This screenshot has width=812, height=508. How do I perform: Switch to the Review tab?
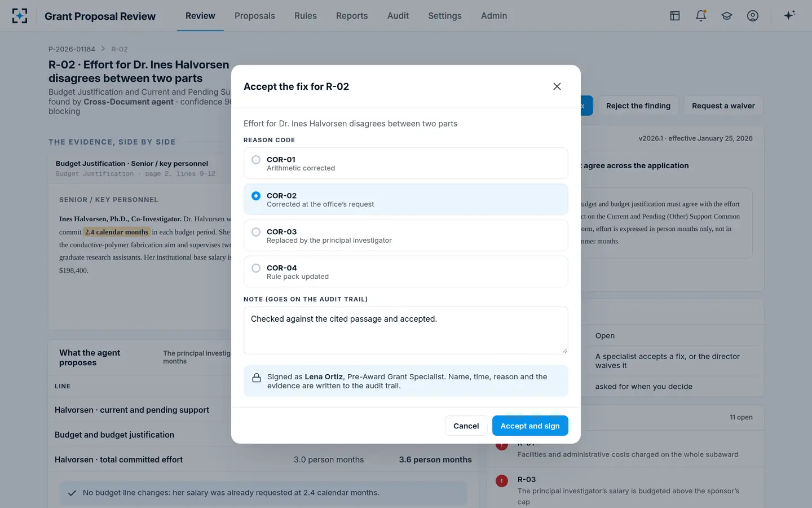(200, 16)
